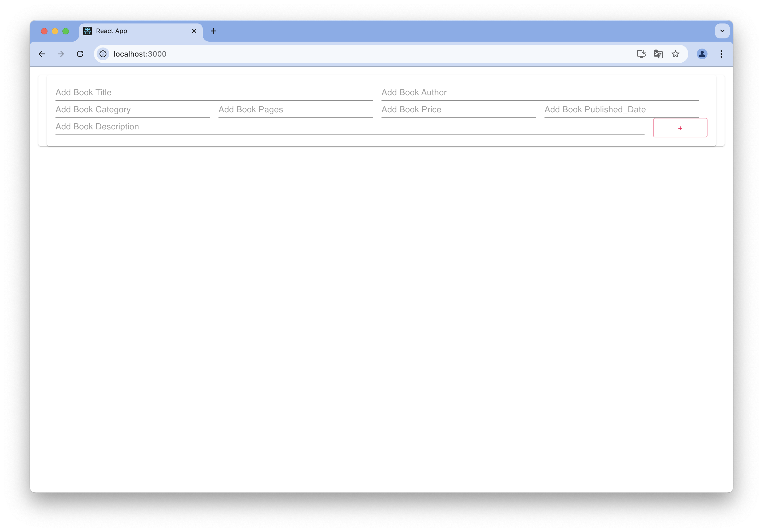
Task: Click the browser back arrow
Action: point(42,54)
